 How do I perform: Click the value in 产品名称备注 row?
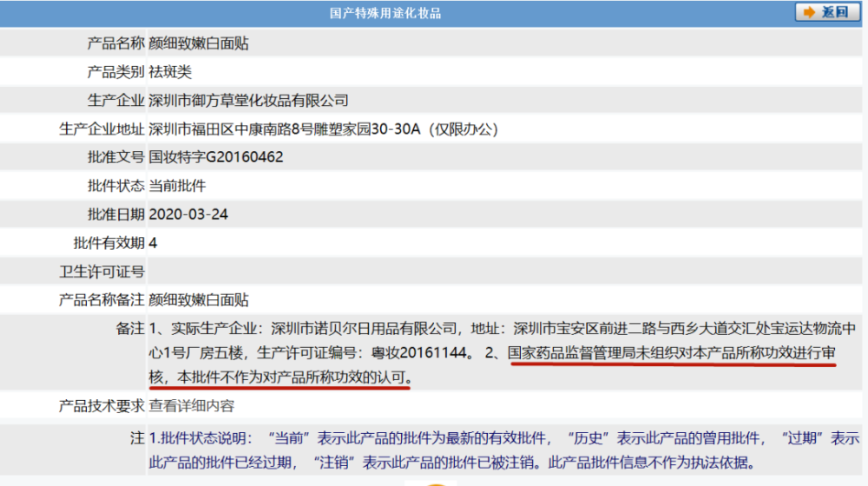point(199,300)
